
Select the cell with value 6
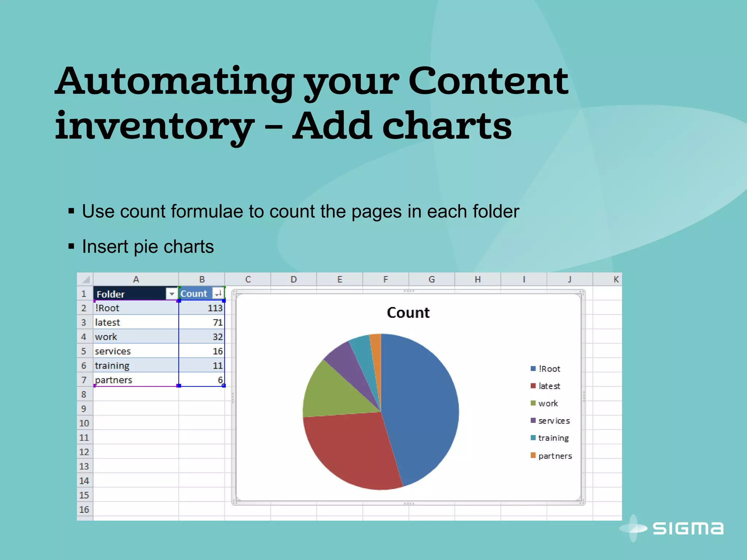click(x=201, y=380)
